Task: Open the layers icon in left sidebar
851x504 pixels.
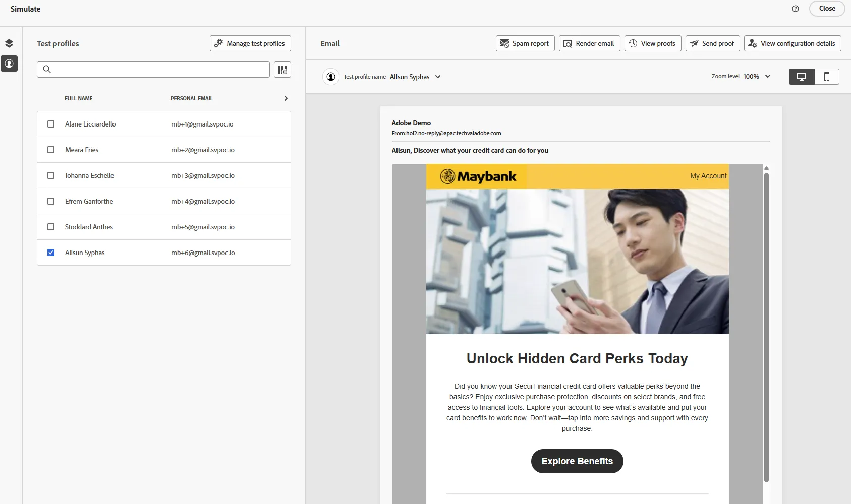Action: [x=9, y=43]
